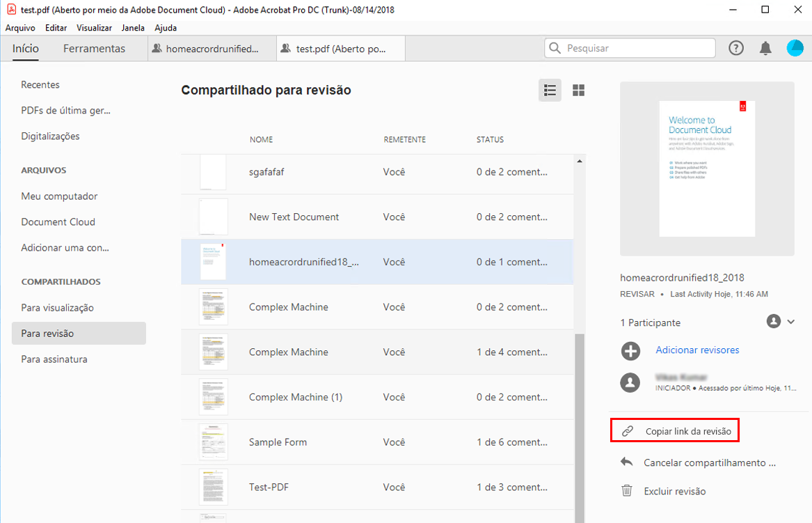Select Digitalizações in the sidebar
812x523 pixels.
coord(50,136)
